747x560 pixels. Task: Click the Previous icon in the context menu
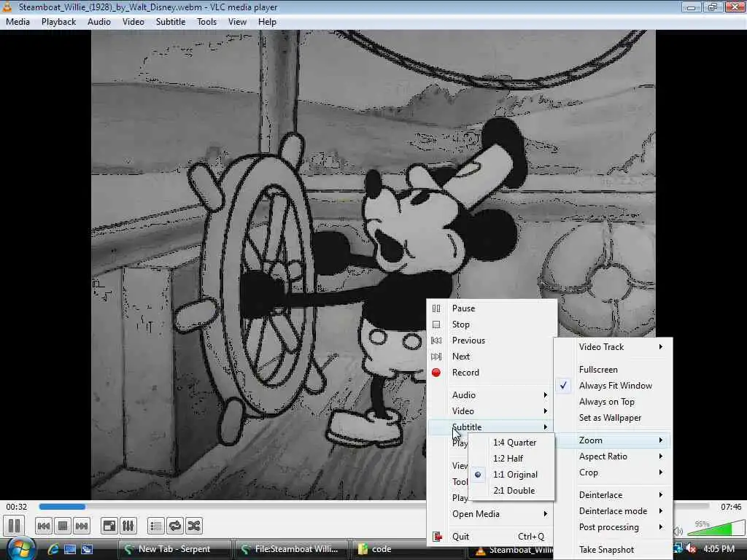[x=436, y=341]
